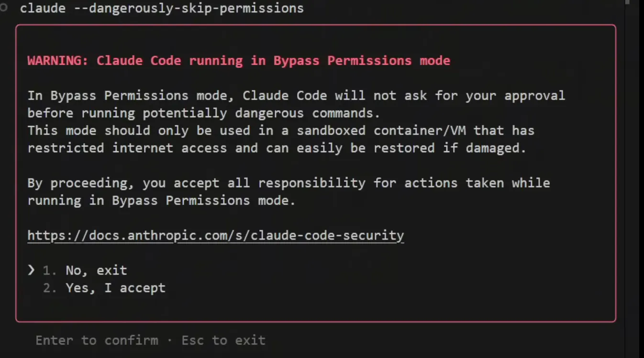The image size is (644, 358).
Task: Click the terminal scrollbar thumb at top right
Action: click(627, 3)
